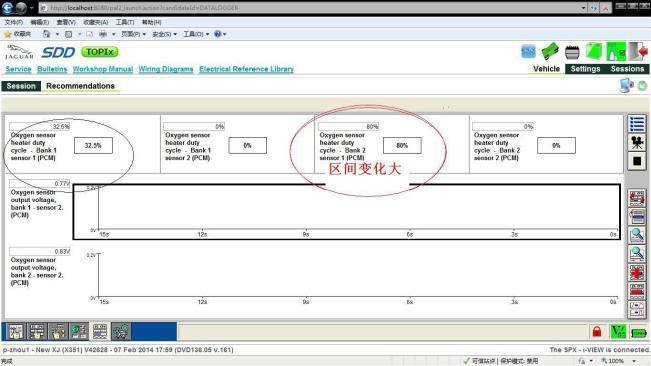The image size is (651, 366).
Task: Click the red arrow exit icon in header
Action: pos(638,52)
